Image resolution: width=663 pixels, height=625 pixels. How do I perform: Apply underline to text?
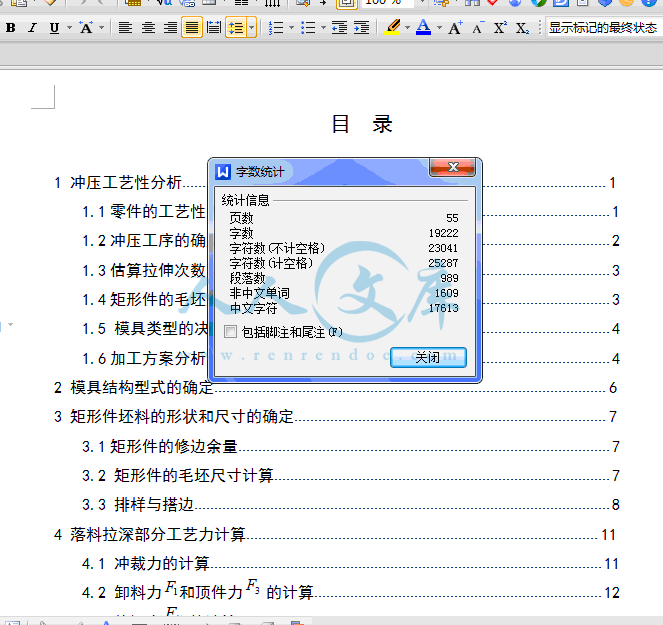click(54, 28)
